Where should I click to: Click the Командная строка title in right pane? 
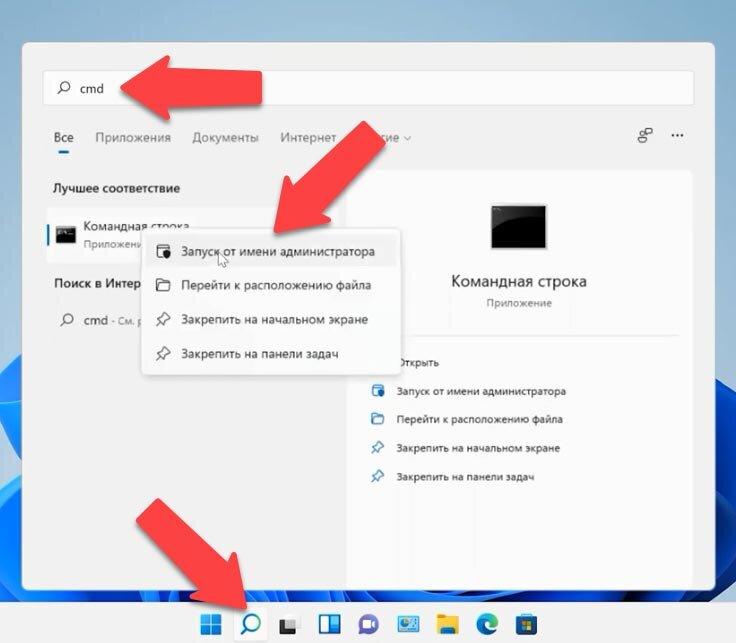pos(519,281)
